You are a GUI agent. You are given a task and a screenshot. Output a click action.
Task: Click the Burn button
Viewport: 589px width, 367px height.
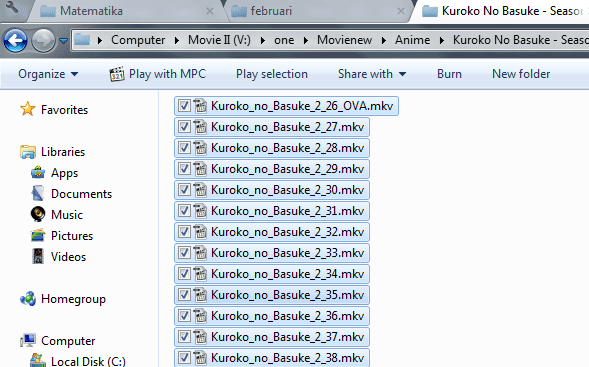pyautogui.click(x=449, y=74)
